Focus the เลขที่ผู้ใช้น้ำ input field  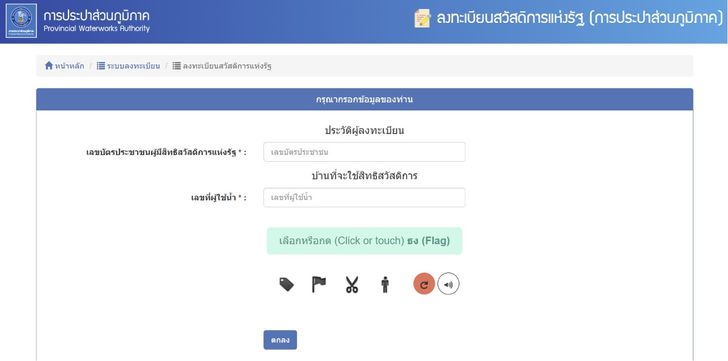click(364, 198)
